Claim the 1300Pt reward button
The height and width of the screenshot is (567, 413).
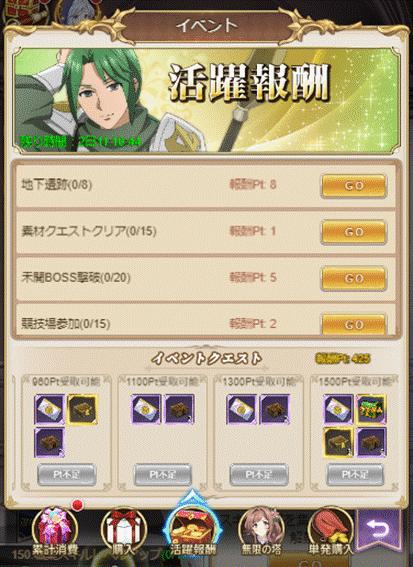(259, 474)
